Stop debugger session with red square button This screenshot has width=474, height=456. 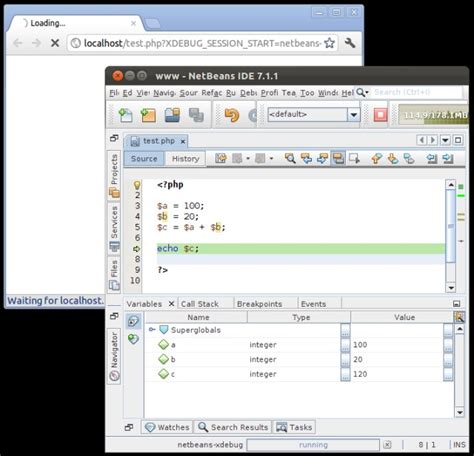[380, 115]
